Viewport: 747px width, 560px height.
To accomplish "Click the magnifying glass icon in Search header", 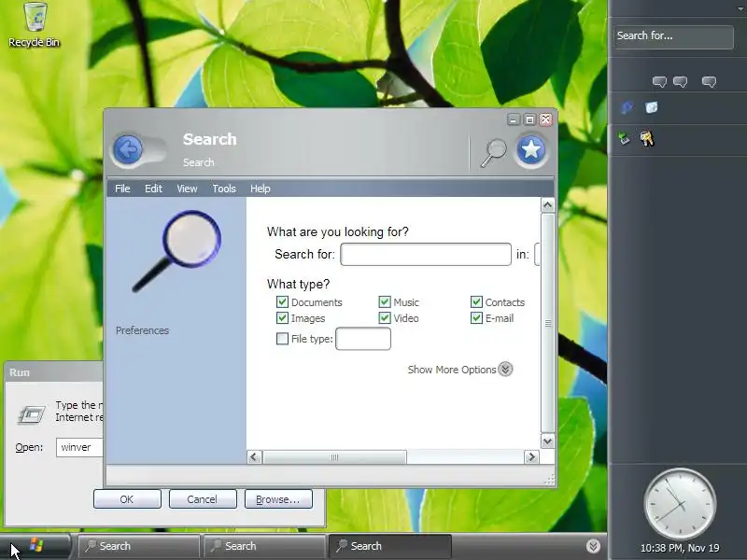I will point(494,152).
